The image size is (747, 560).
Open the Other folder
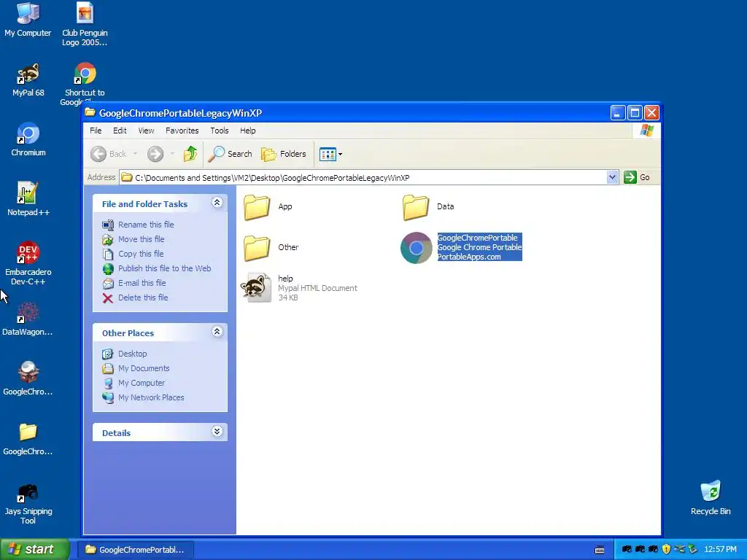pos(258,248)
